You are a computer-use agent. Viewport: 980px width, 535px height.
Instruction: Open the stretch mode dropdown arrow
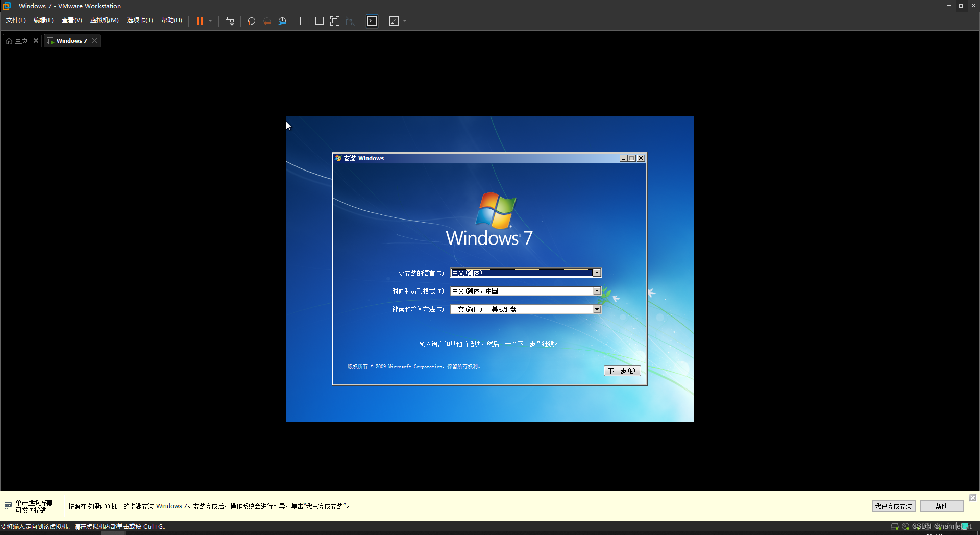point(405,21)
